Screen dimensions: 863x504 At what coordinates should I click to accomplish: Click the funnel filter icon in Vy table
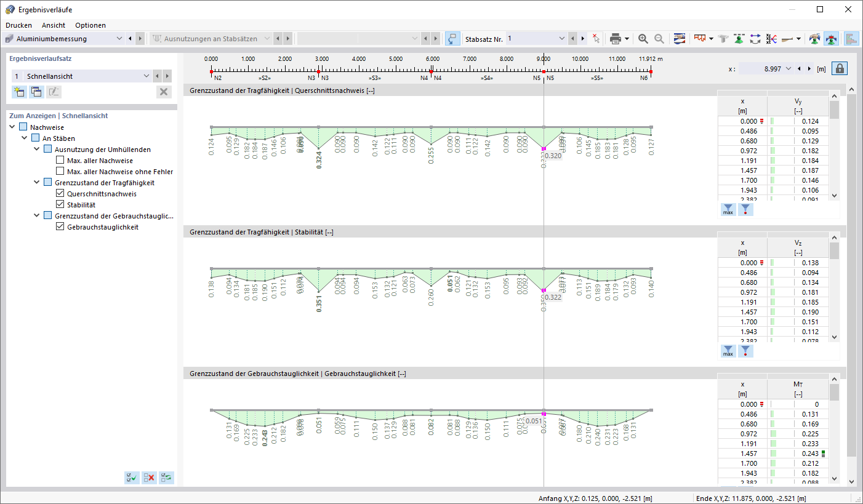click(x=745, y=210)
